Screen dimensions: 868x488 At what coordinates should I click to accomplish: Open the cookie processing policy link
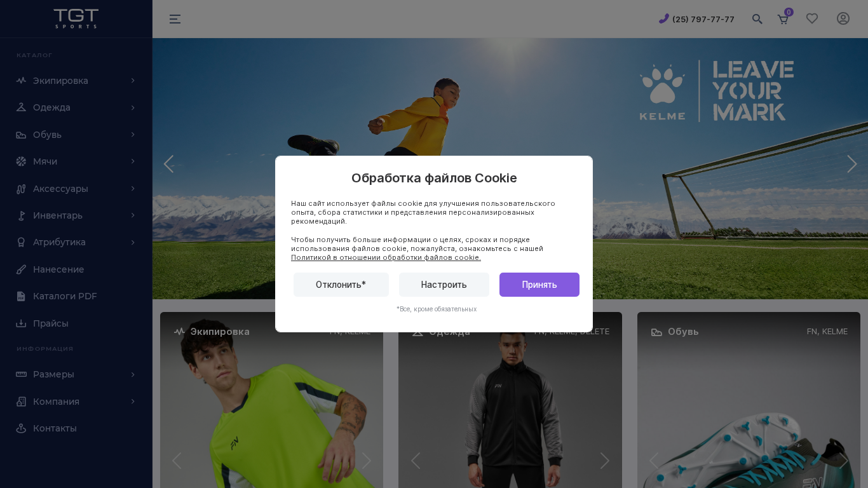click(386, 257)
